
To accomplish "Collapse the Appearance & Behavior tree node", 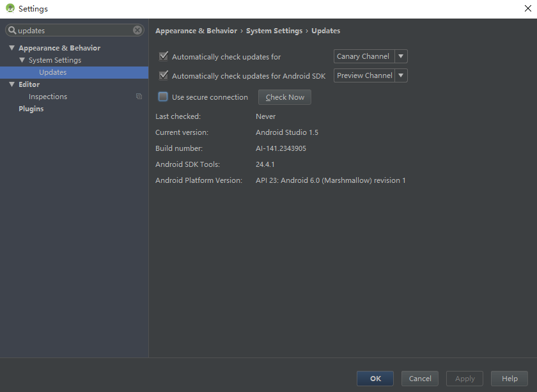I will (12, 47).
